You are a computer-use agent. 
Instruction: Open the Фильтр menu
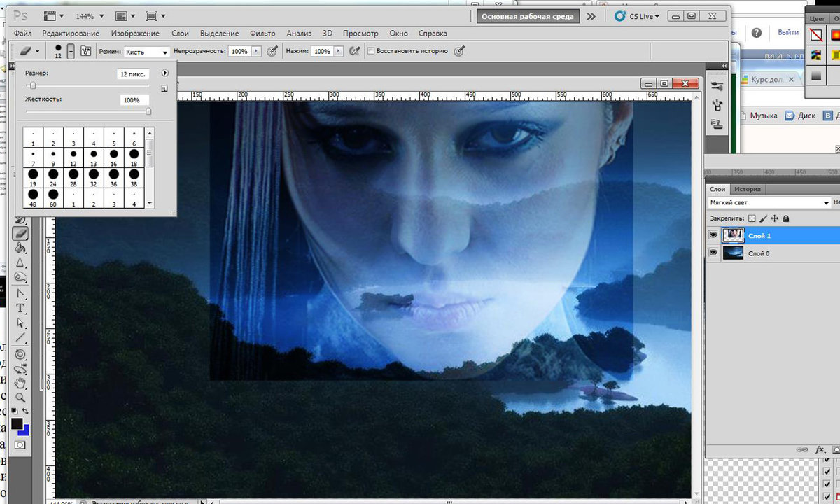[x=262, y=33]
